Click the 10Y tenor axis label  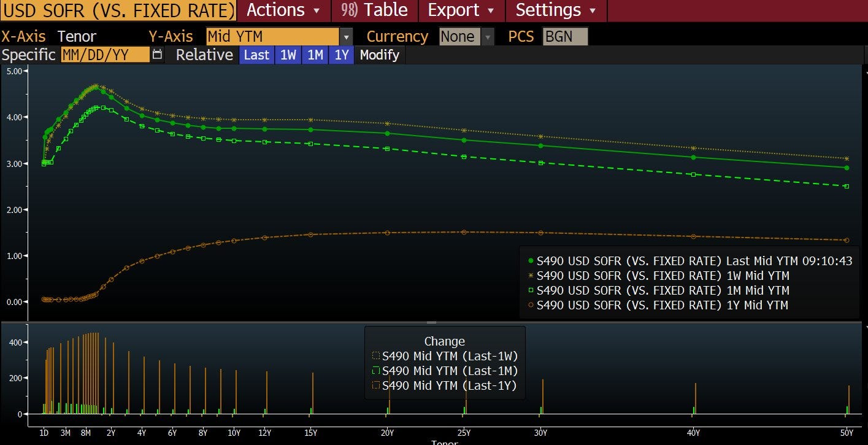coord(234,433)
